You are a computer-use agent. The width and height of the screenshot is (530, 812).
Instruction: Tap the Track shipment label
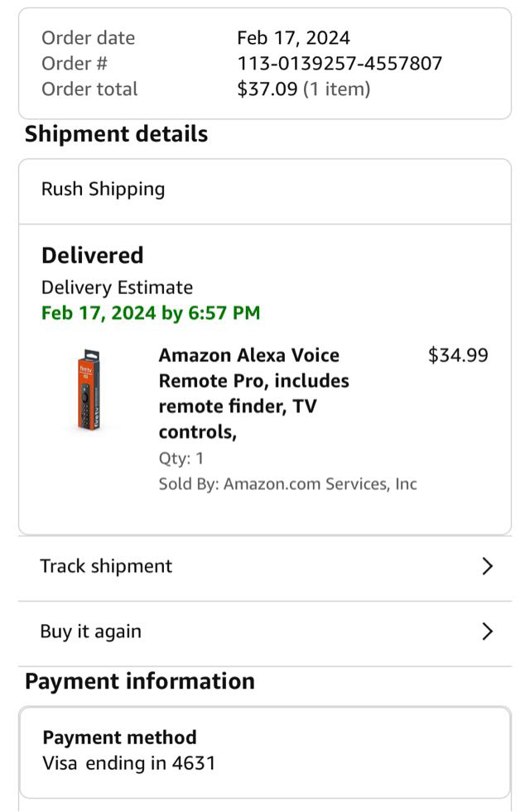click(106, 566)
